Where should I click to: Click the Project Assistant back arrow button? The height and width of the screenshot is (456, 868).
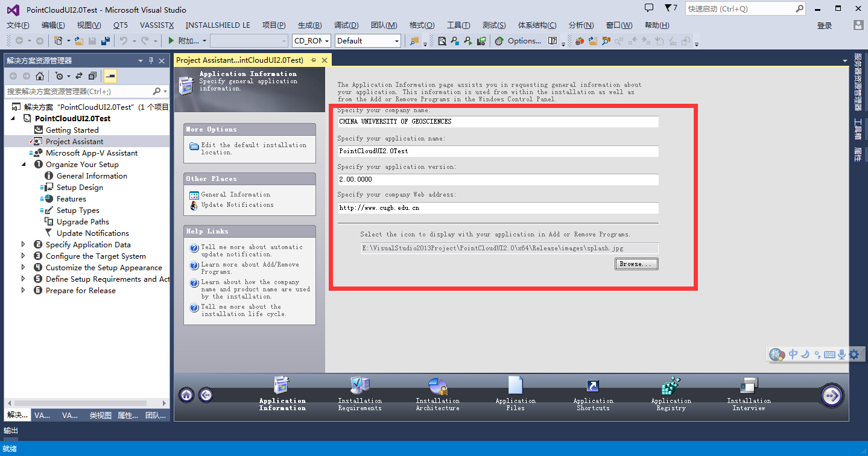pyautogui.click(x=206, y=395)
